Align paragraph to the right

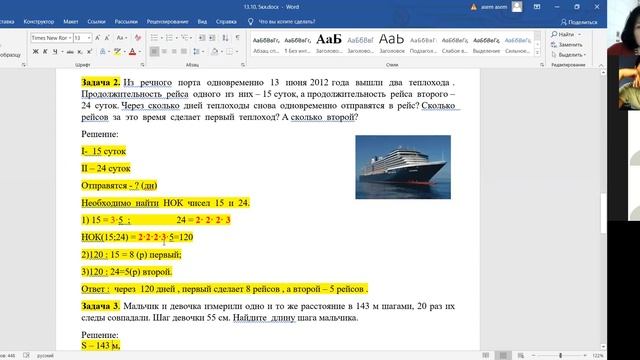[x=174, y=52]
